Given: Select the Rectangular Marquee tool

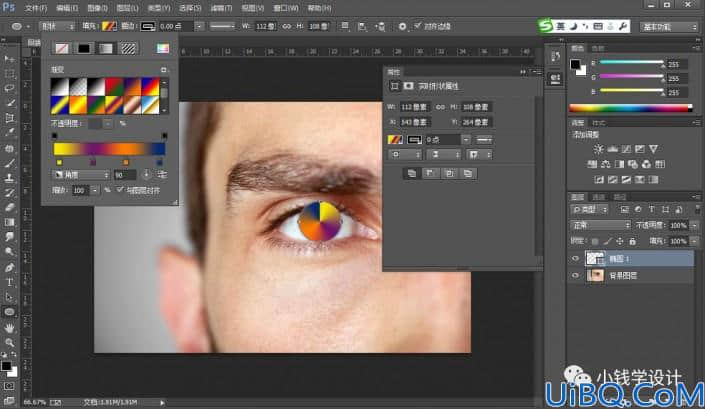Looking at the screenshot, I should (x=9, y=74).
